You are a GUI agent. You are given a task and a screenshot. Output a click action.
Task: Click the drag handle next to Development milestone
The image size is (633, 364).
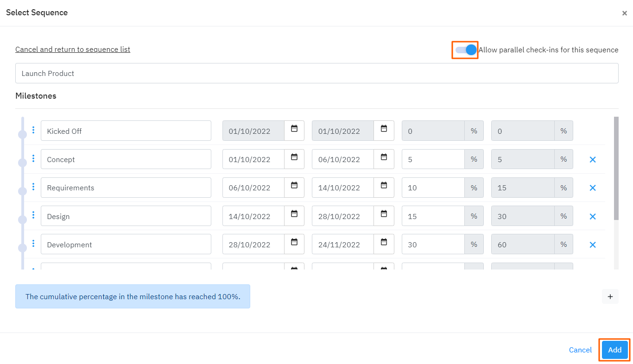[x=33, y=244]
